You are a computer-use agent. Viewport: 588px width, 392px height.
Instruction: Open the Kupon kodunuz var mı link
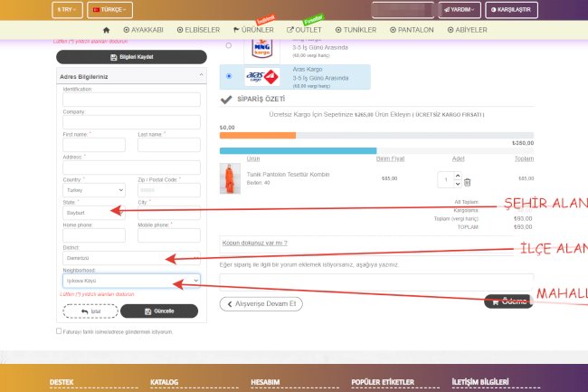[254, 243]
